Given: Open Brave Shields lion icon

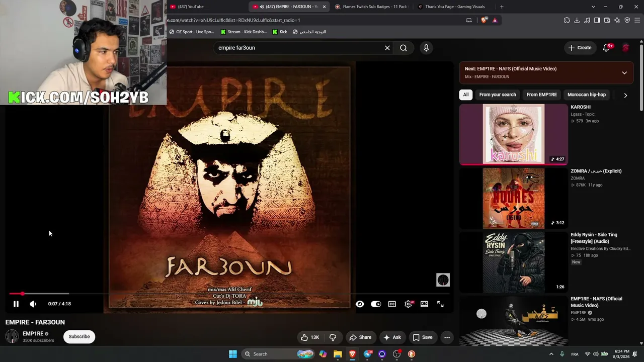Looking at the screenshot, I should coord(484,20).
